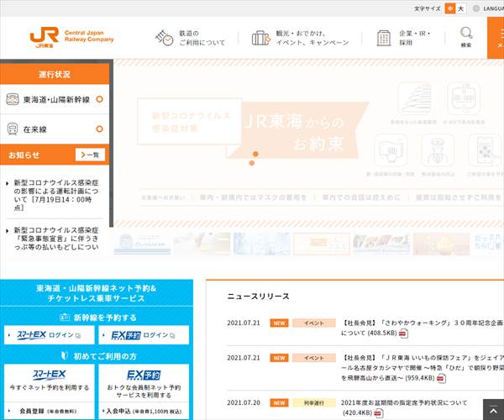The width and height of the screenshot is (504, 420).
Task: Click the suitcase sightseeing icon
Action: pyautogui.click(x=260, y=38)
